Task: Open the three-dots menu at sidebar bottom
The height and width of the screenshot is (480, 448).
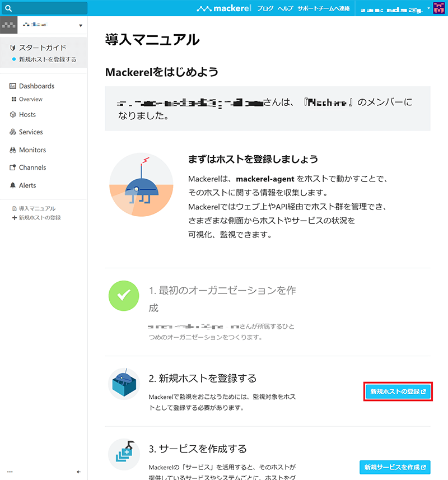Action: [10, 472]
